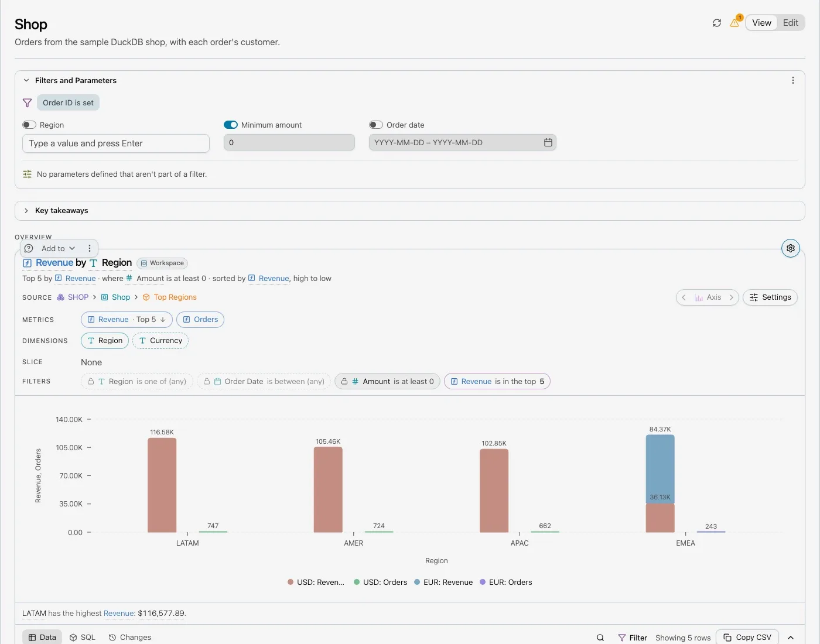The image size is (820, 644).
Task: Go to next chart type arrow
Action: click(x=731, y=297)
